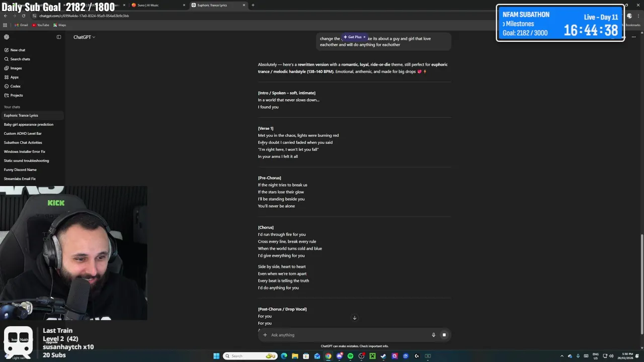Switch to the Suno AI Music tab
The image size is (644, 362).
[x=158, y=5]
